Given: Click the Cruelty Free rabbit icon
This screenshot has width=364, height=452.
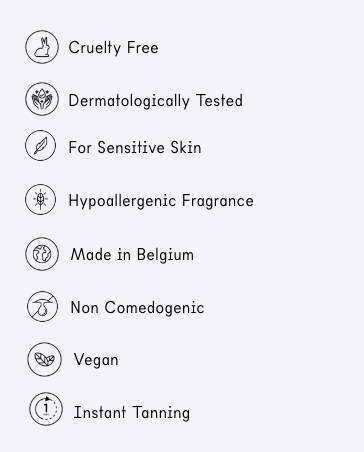Looking at the screenshot, I should click(x=42, y=47).
